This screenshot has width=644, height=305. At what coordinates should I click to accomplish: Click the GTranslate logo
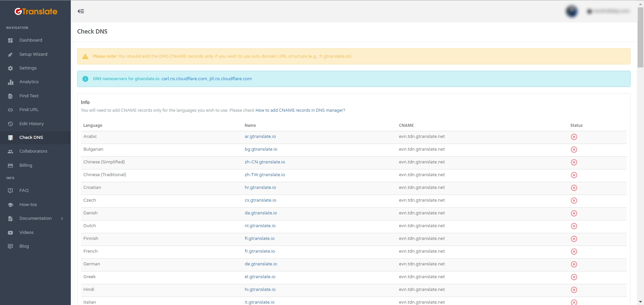click(35, 11)
